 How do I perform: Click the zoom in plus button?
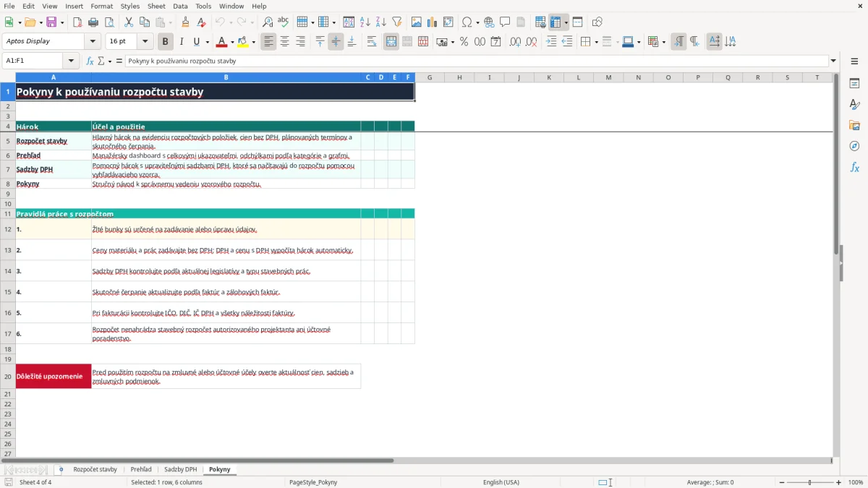coord(839,482)
